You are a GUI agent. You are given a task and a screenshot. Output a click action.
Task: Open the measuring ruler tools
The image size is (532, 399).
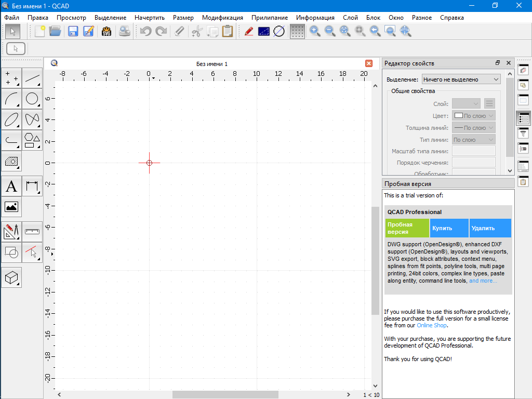[x=32, y=232]
